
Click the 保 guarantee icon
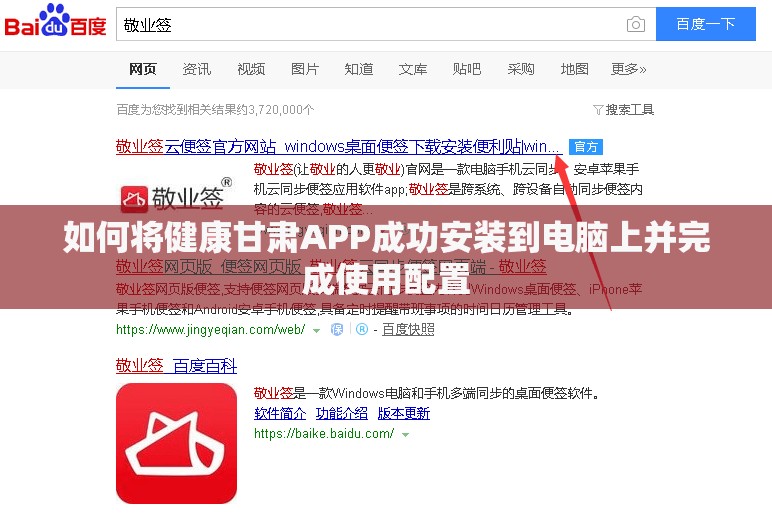[x=337, y=329]
